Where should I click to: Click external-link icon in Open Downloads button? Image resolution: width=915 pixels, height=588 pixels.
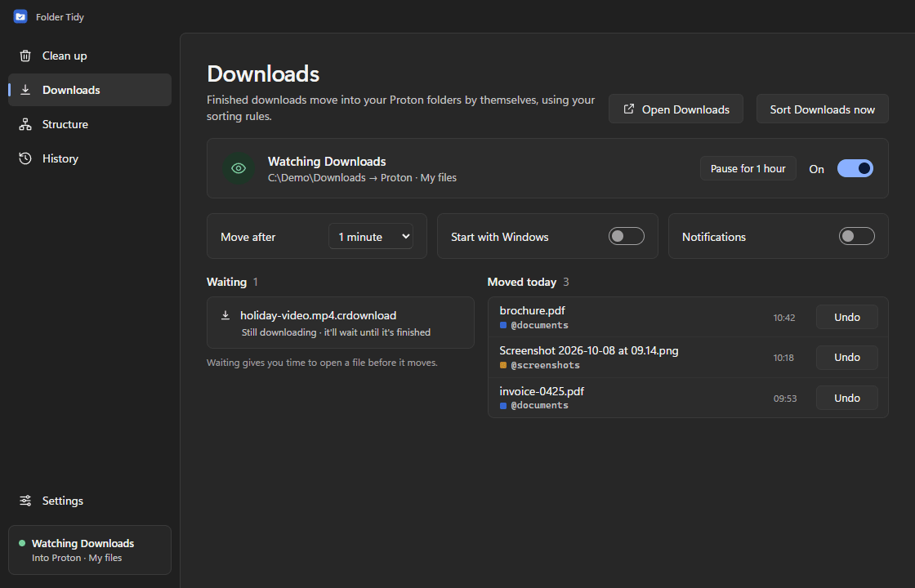pyautogui.click(x=628, y=109)
